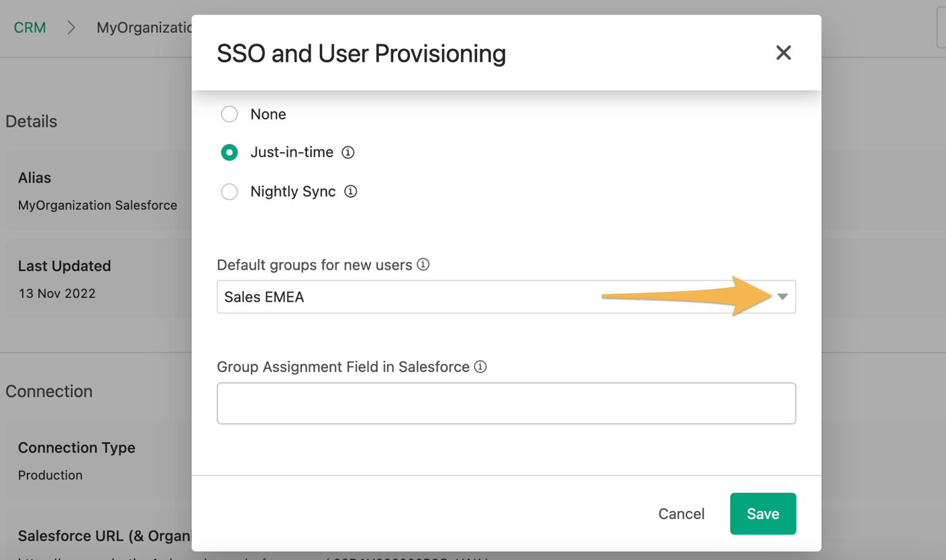
Task: Click info icon next to Just-in-time
Action: (x=348, y=152)
